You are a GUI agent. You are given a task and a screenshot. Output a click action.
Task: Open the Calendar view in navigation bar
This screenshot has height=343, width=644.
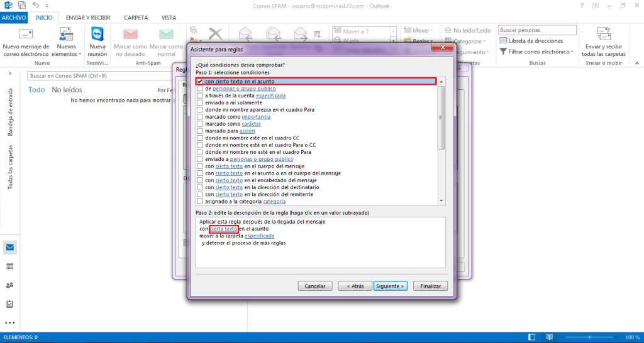click(10, 266)
